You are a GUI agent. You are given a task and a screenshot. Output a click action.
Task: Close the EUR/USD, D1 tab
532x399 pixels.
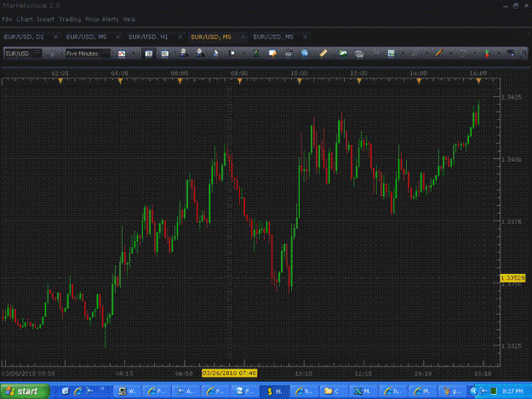[x=55, y=37]
